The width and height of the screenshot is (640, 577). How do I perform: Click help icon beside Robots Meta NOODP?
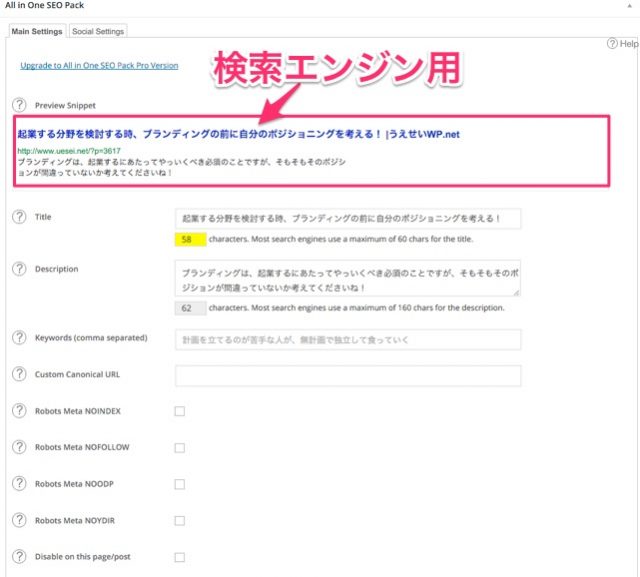click(x=19, y=484)
